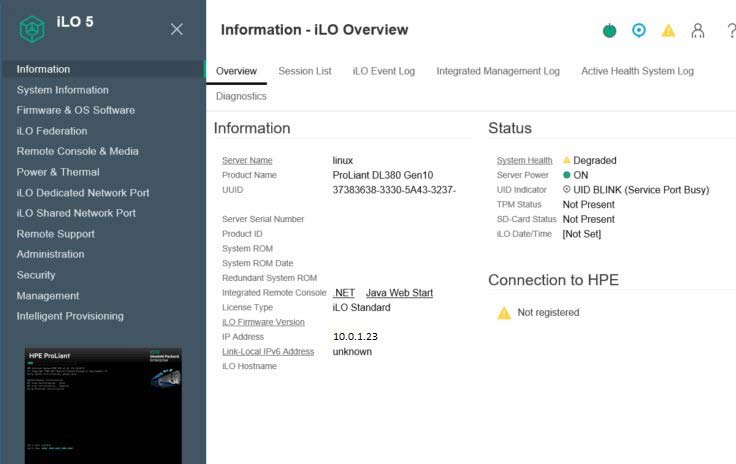Screen dimensions: 736x464
Task: Select the Integrated Management Log tab
Action: [x=498, y=71]
